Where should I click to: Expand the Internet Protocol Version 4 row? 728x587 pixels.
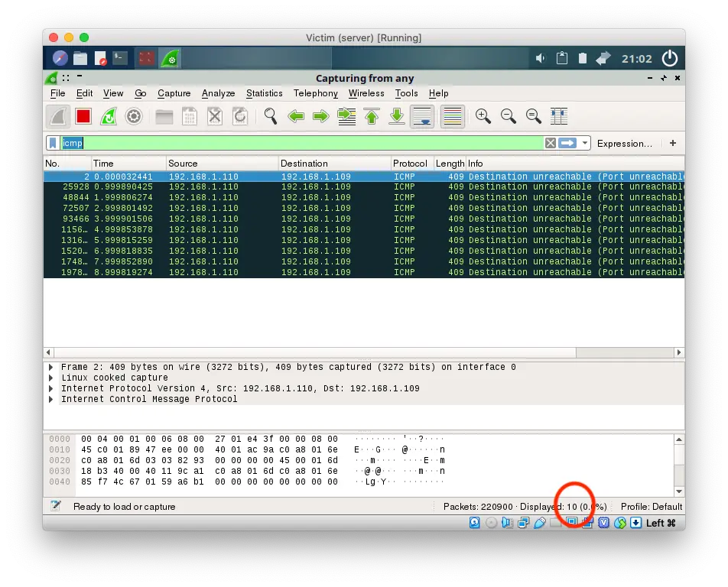(50, 388)
